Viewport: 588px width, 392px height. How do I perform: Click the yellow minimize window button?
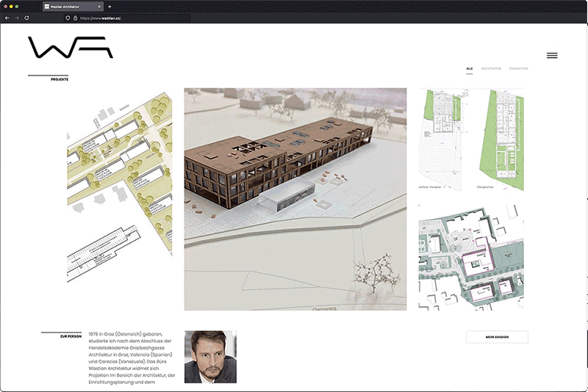[11, 7]
